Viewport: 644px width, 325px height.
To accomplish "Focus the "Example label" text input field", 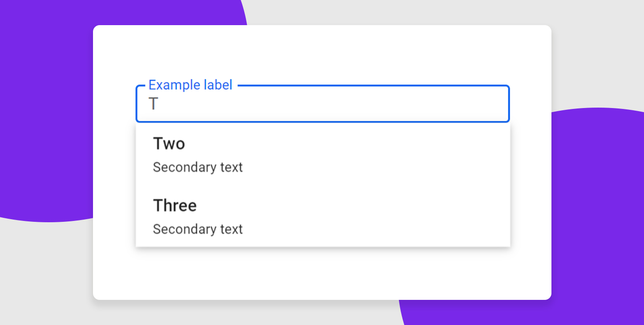I will pos(322,104).
